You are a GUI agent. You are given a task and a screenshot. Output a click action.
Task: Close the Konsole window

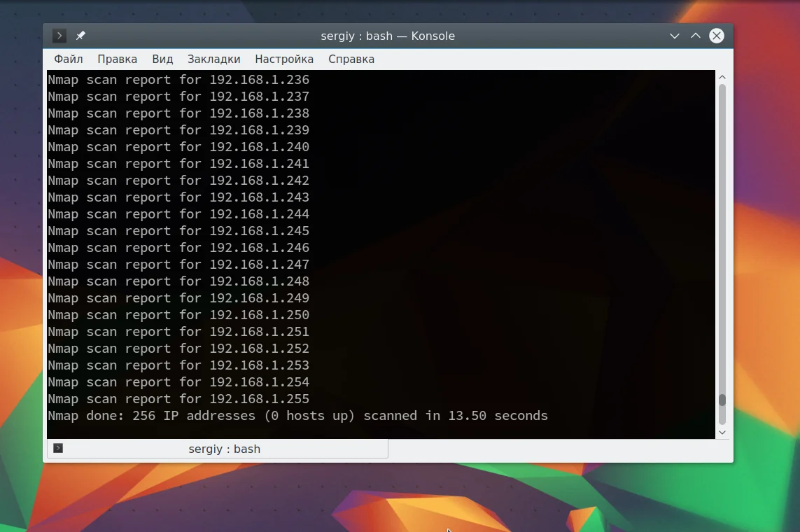(717, 36)
